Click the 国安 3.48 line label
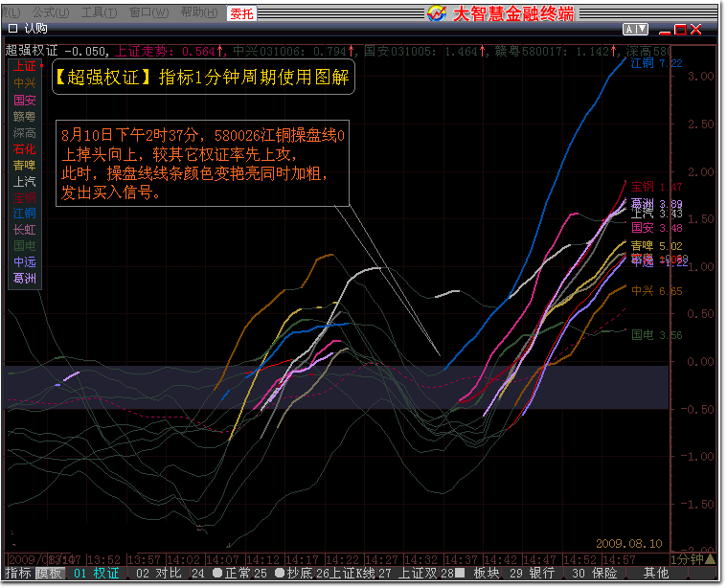Viewport: 727px width, 588px height. [656, 228]
